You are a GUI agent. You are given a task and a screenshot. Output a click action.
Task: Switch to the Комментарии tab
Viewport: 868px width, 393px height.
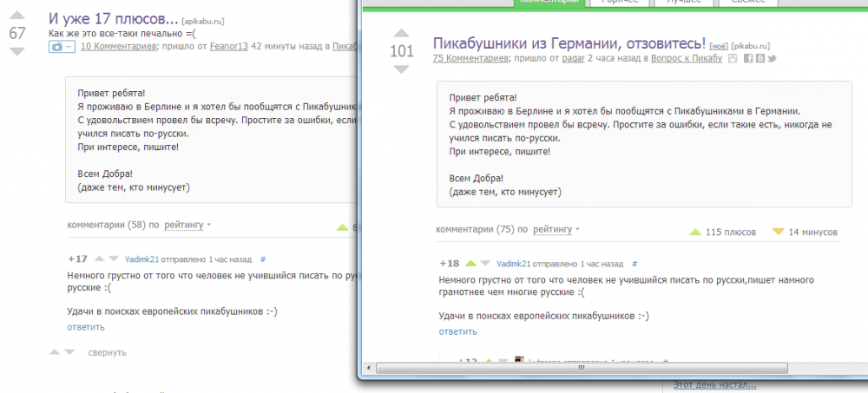pyautogui.click(x=546, y=2)
